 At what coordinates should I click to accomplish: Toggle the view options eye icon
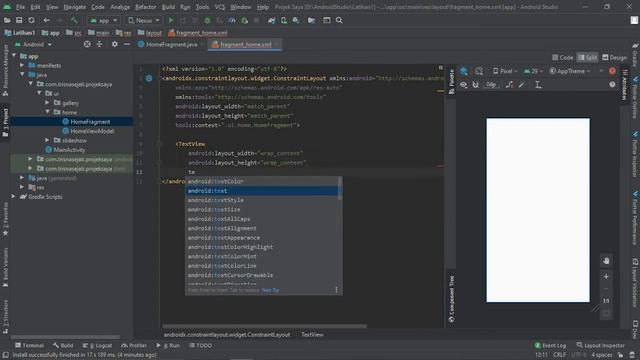[464, 85]
